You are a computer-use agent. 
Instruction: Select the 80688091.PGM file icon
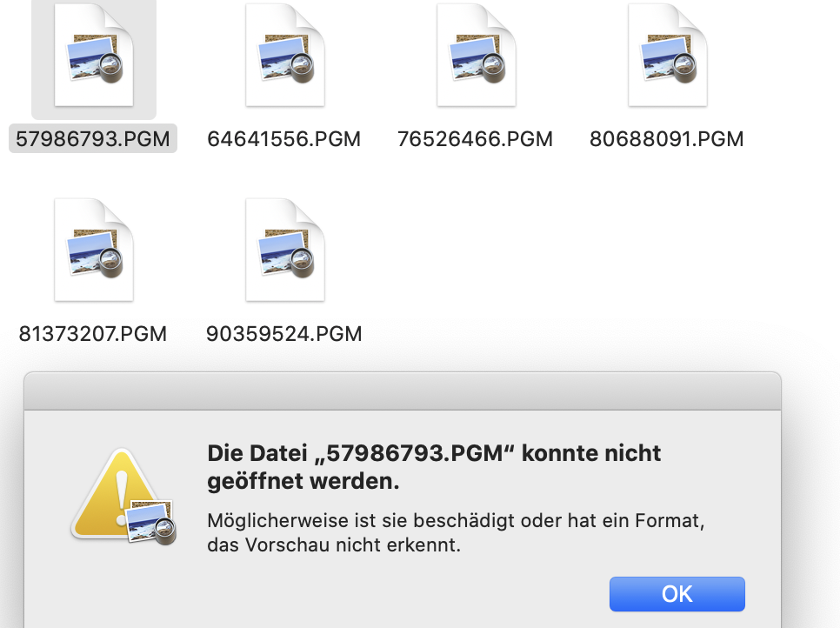(667, 57)
